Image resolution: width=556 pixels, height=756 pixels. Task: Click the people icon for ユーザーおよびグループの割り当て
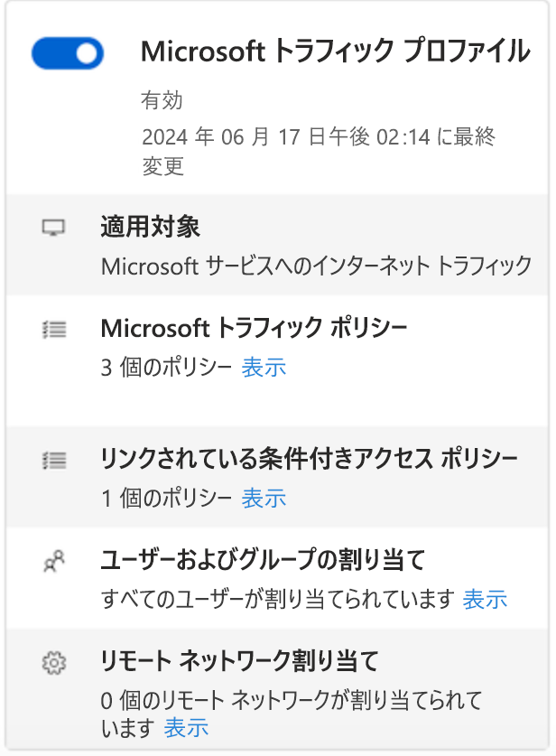54,559
